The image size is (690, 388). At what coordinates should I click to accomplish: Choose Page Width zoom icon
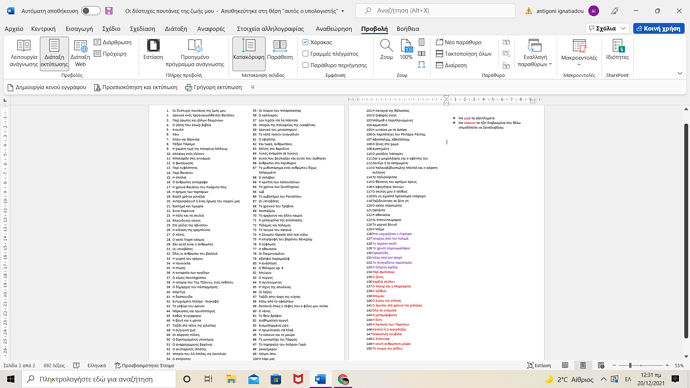click(422, 65)
